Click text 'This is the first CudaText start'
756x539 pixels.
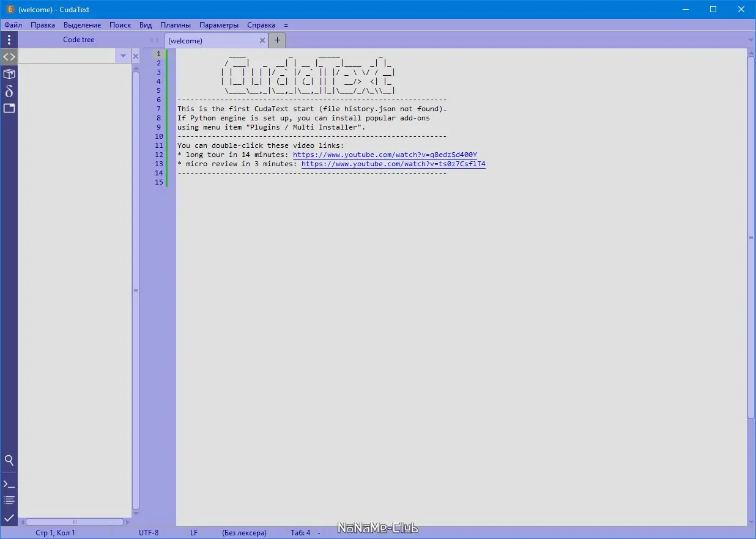pyautogui.click(x=246, y=109)
